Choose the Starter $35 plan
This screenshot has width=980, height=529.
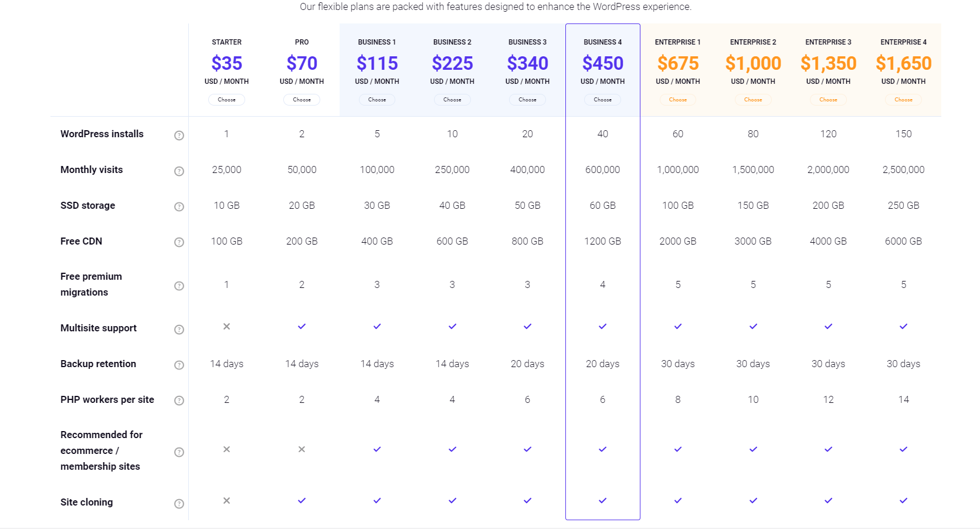coord(226,100)
